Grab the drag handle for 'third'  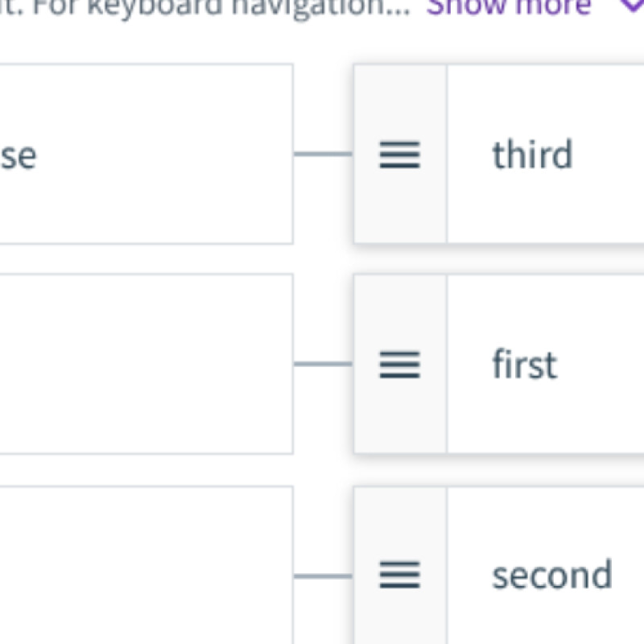coord(399,155)
